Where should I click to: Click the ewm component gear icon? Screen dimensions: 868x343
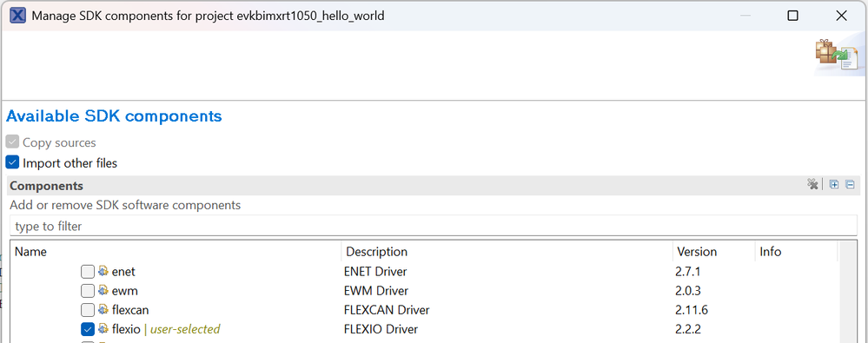(103, 290)
